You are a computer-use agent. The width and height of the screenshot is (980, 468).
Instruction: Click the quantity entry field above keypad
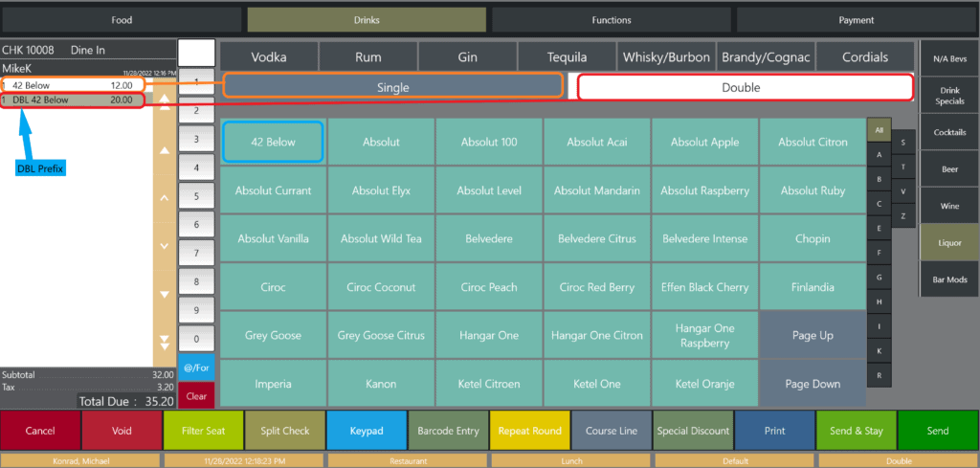[196, 53]
